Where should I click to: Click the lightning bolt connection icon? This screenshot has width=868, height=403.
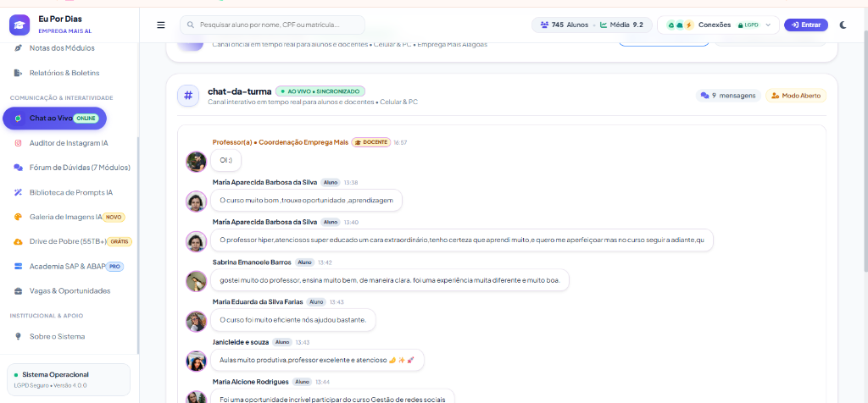pyautogui.click(x=688, y=25)
